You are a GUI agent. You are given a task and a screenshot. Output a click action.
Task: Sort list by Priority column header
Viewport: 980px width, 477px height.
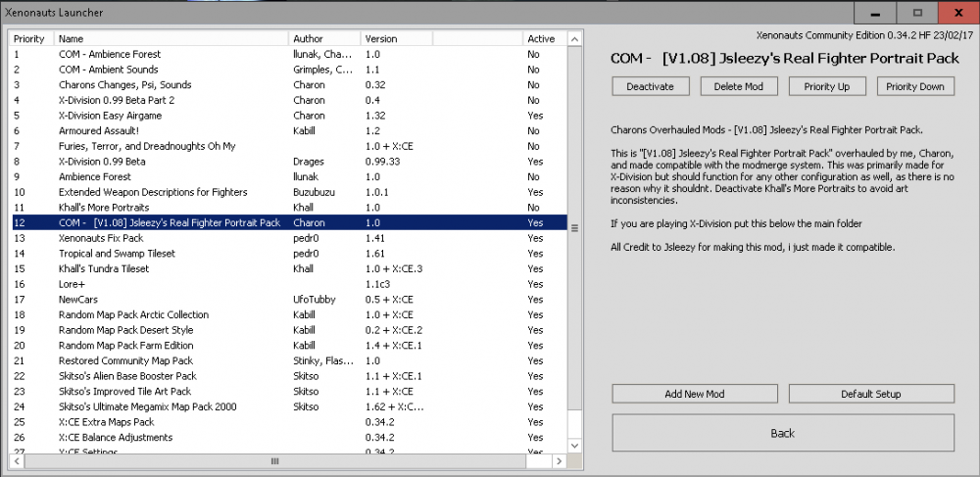click(32, 39)
